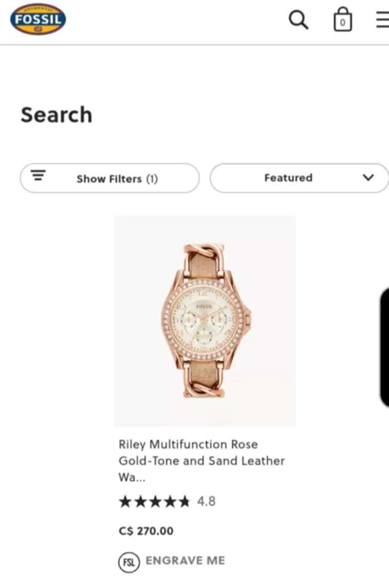Click the bag item count 0
Viewport: 389px width, 588px height.
[342, 23]
